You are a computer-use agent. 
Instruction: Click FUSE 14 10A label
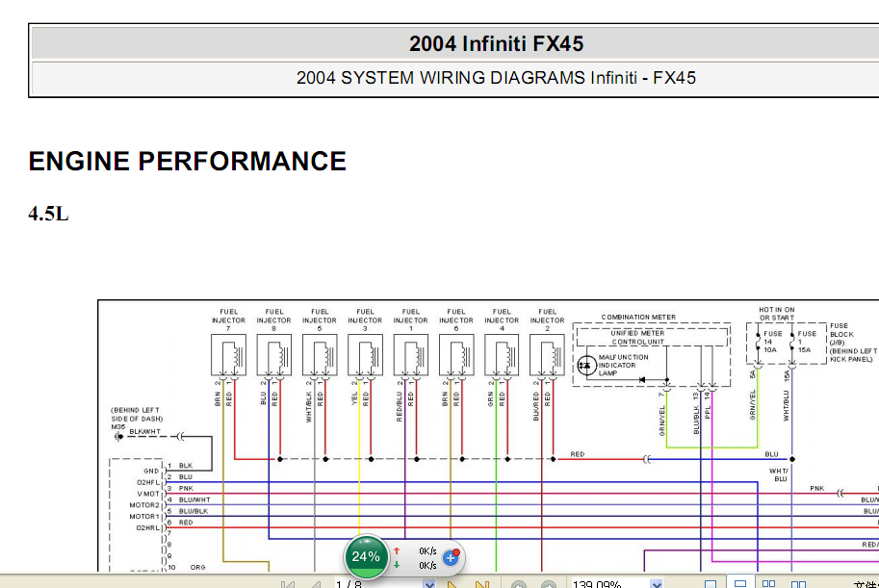click(772, 342)
